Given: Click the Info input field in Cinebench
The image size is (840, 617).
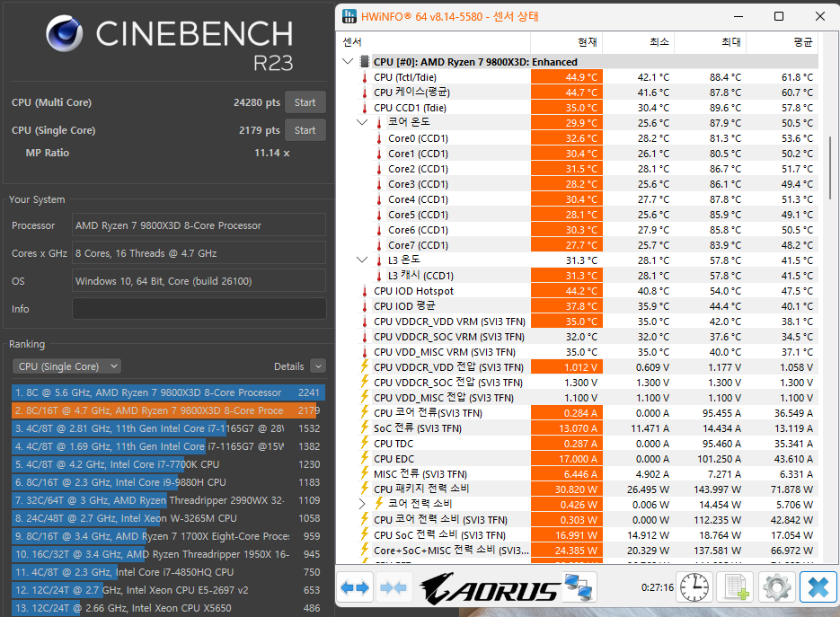Looking at the screenshot, I should [x=199, y=309].
